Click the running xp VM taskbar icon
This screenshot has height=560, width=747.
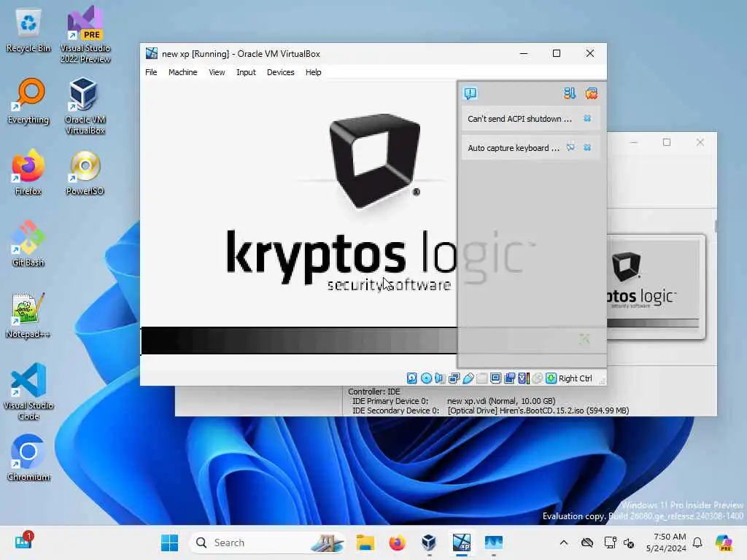pos(461,542)
